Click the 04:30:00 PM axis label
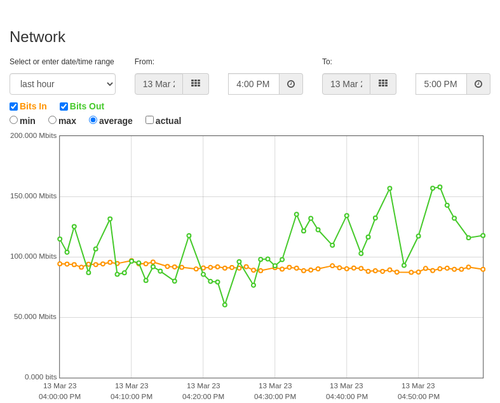This screenshot has width=500, height=403. 275,397
